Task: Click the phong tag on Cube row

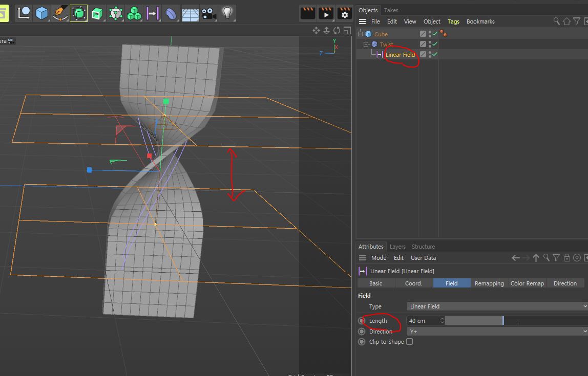Action: (x=444, y=34)
